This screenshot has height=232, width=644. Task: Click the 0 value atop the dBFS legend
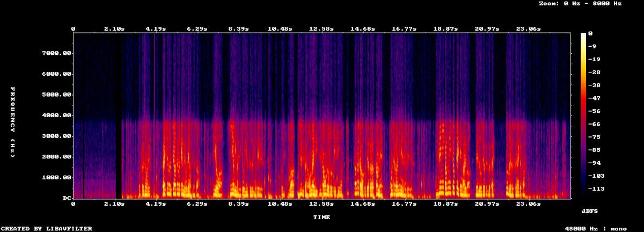590,33
